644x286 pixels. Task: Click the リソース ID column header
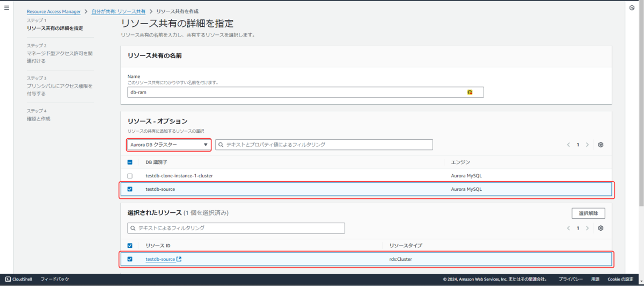158,246
